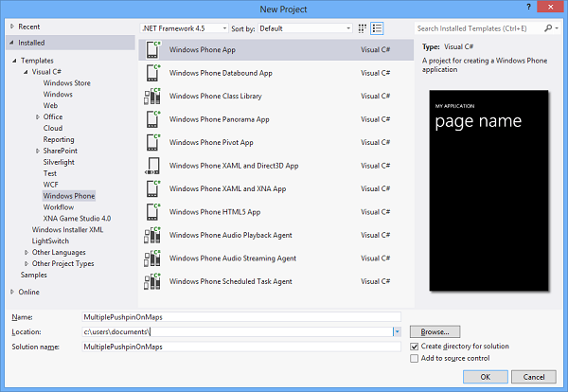The image size is (568, 392).
Task: Select the Test category
Action: click(50, 173)
